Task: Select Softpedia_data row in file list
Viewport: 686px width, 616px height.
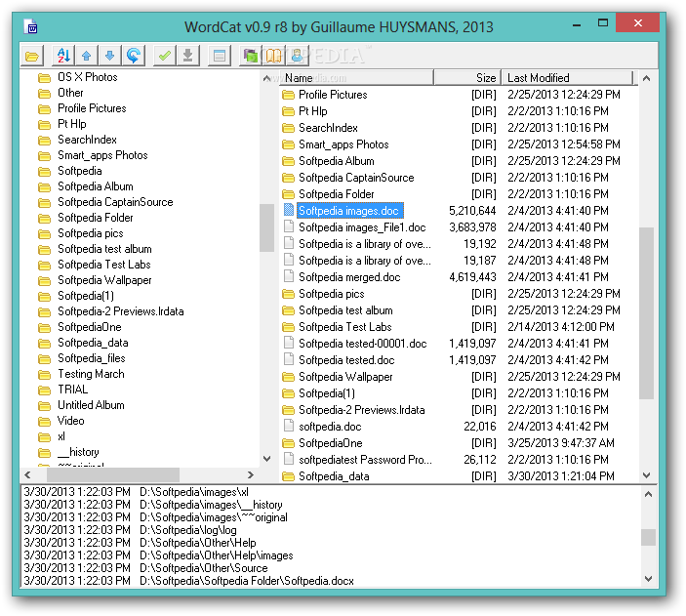Action: (459, 475)
